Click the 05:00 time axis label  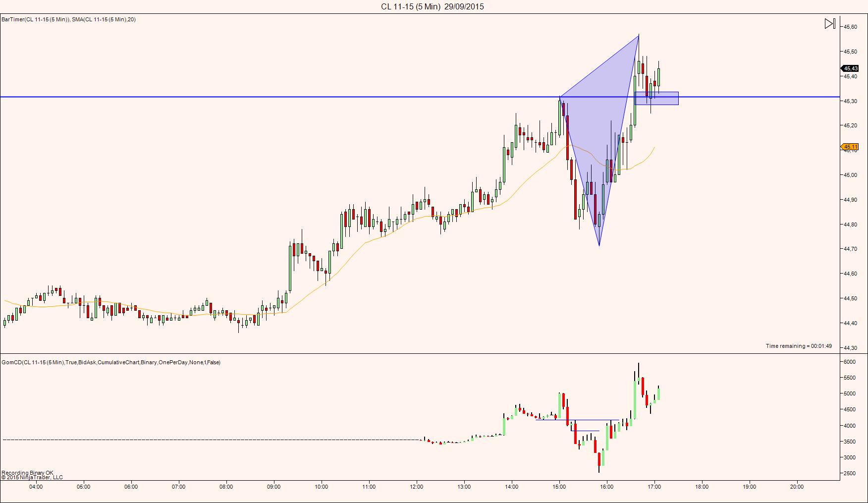pyautogui.click(x=83, y=487)
